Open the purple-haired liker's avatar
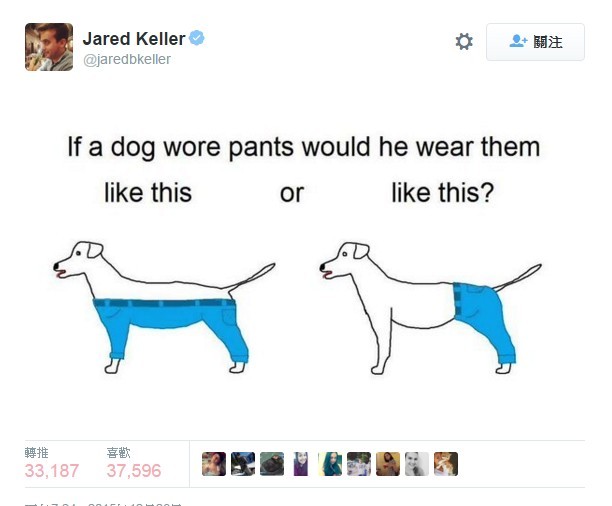The image size is (612, 506). (x=301, y=464)
